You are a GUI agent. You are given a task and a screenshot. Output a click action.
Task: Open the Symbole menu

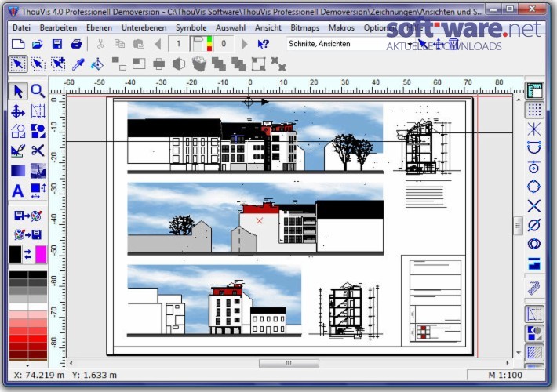tap(191, 27)
